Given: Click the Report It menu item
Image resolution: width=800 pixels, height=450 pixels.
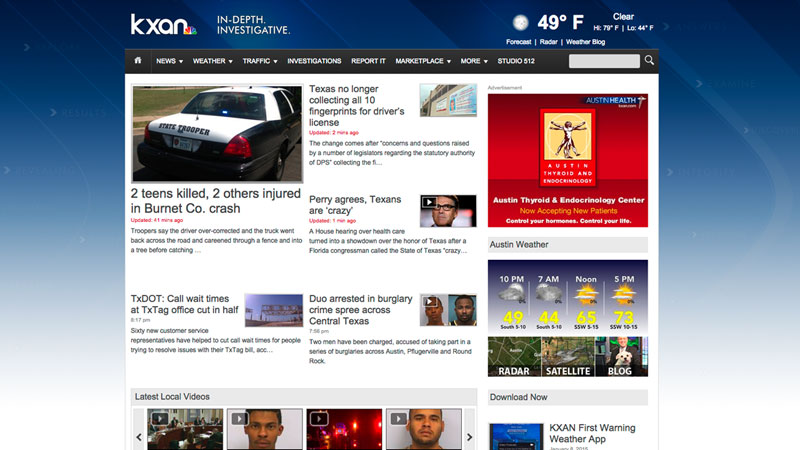Looking at the screenshot, I should coord(368,61).
